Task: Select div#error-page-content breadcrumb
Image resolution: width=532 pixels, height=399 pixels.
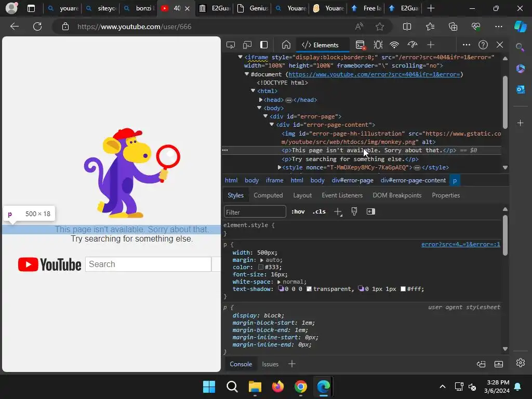Action: click(x=413, y=180)
